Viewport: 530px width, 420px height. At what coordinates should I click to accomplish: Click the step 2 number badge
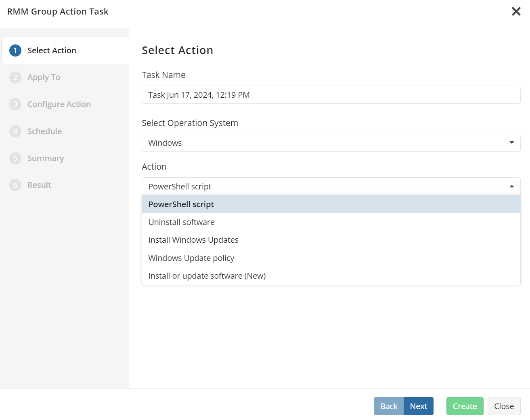pos(15,77)
